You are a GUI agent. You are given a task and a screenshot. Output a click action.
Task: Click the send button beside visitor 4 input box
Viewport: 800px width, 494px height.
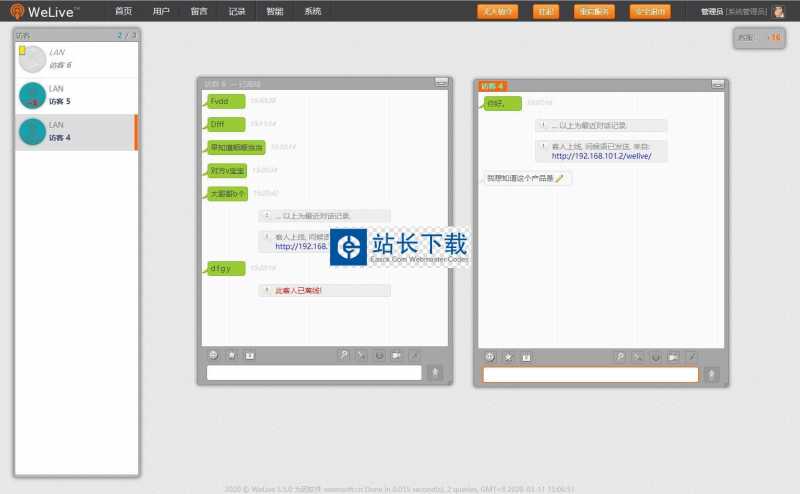(x=711, y=375)
